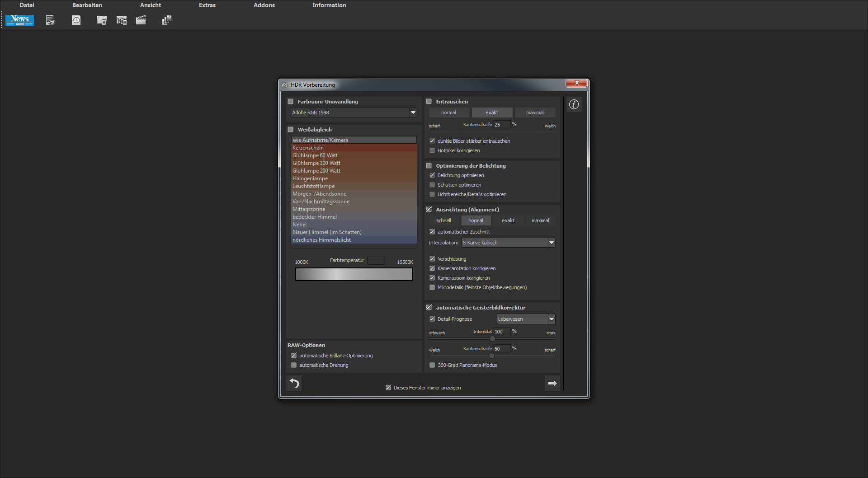Viewport: 868px width, 478px height.
Task: Click the info icon in HDR dialog
Action: (x=574, y=104)
